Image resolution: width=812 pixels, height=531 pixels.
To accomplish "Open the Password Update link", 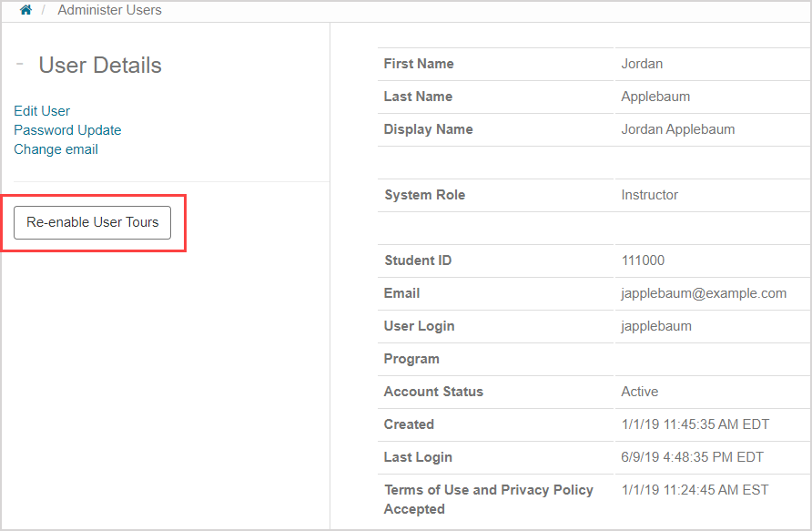I will 67,129.
